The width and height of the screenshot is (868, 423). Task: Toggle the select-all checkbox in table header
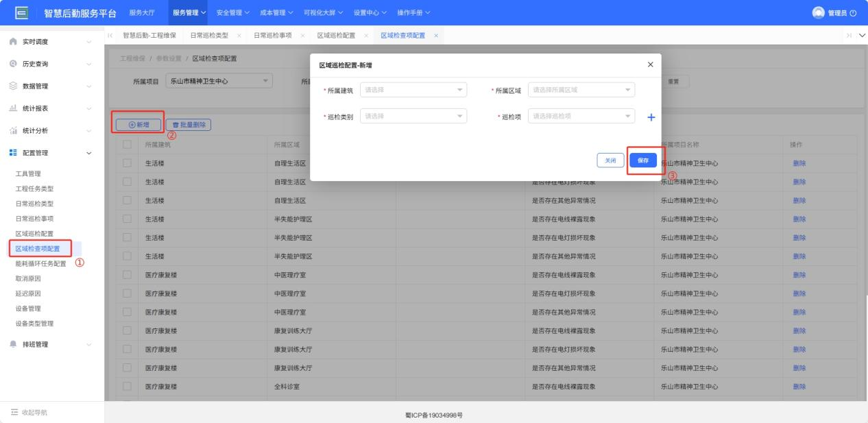click(127, 145)
